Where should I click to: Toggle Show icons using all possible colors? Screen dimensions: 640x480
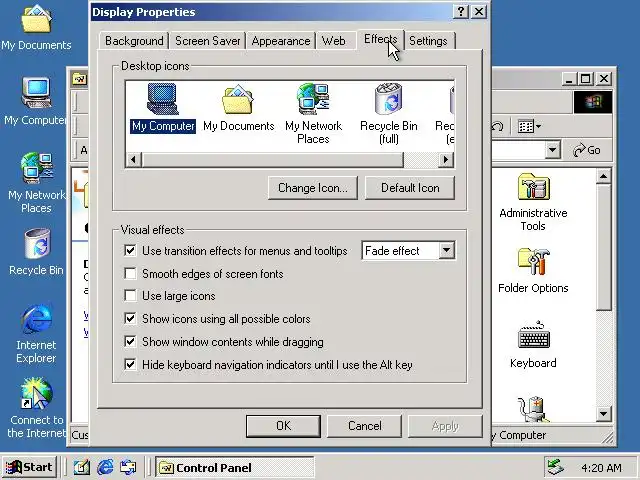point(130,318)
